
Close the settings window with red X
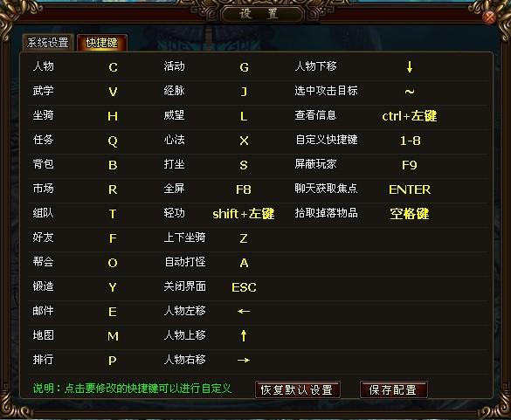tap(490, 17)
